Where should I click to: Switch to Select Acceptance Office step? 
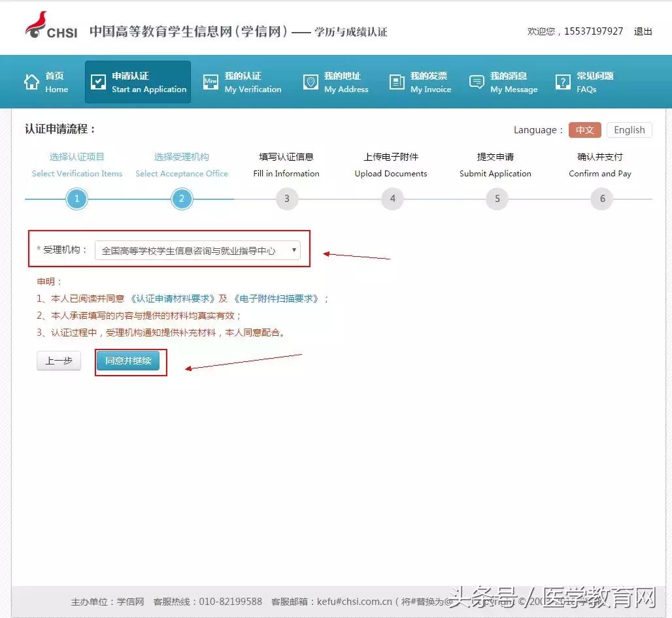click(182, 173)
